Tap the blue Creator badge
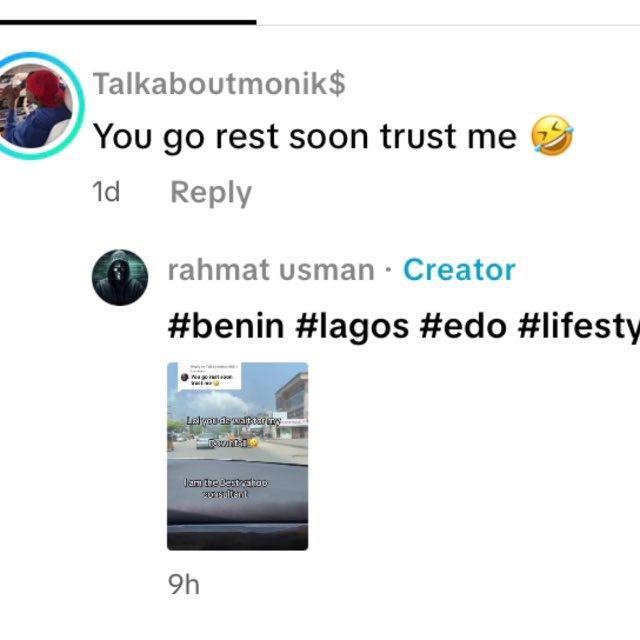This screenshot has height=640, width=640. [459, 270]
